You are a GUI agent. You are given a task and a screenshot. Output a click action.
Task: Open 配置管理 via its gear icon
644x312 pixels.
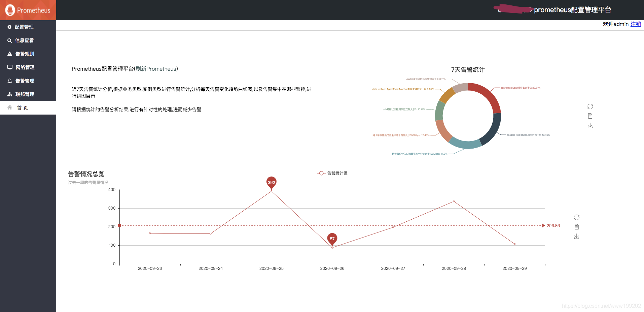click(x=9, y=27)
